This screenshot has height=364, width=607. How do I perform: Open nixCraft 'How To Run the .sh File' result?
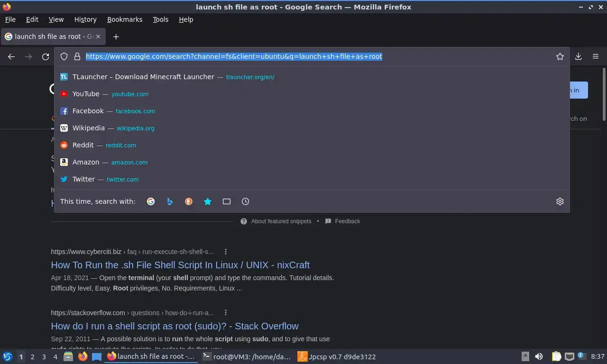tap(180, 265)
